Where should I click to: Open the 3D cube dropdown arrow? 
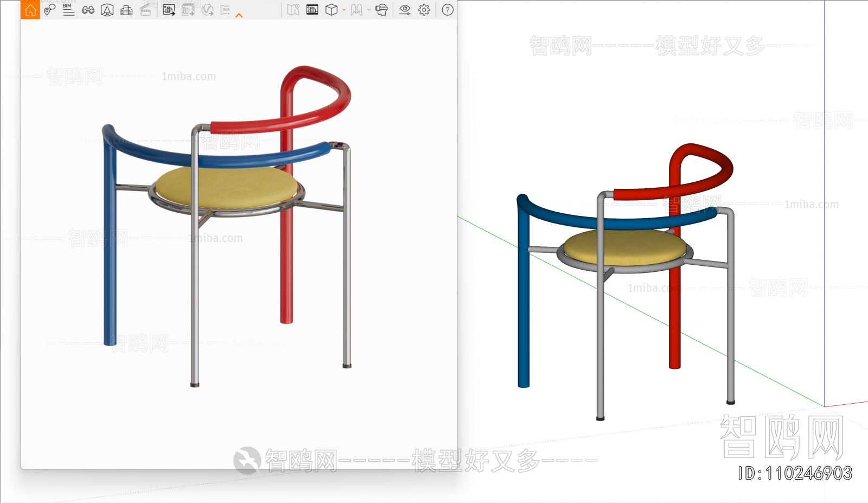(x=343, y=10)
